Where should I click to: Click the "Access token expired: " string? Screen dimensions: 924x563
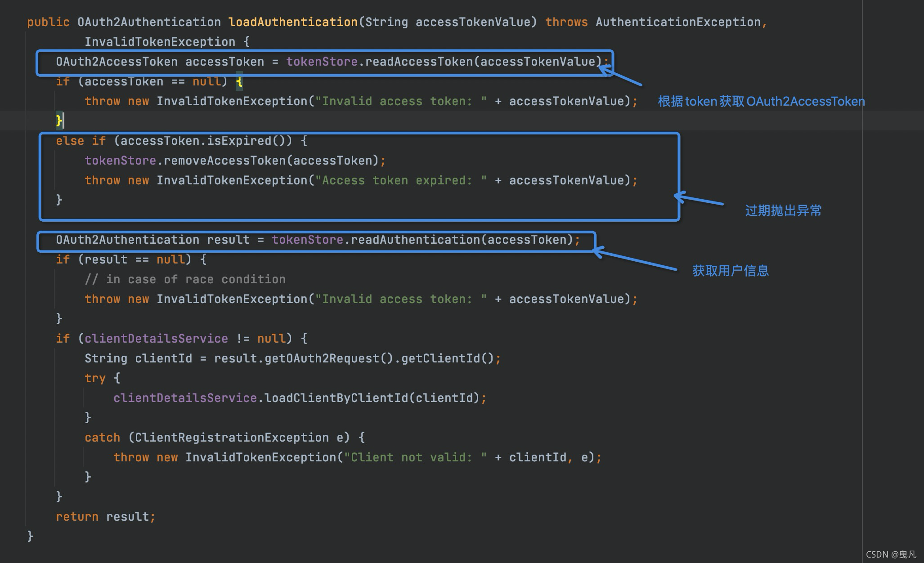point(401,180)
